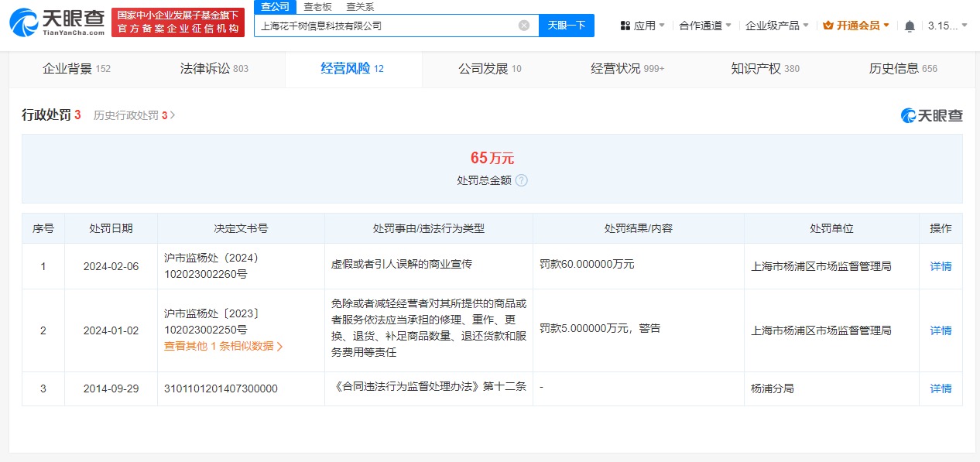Click the 65万元 total penalty amount
Viewport: 980px width, 462px height.
(x=492, y=158)
